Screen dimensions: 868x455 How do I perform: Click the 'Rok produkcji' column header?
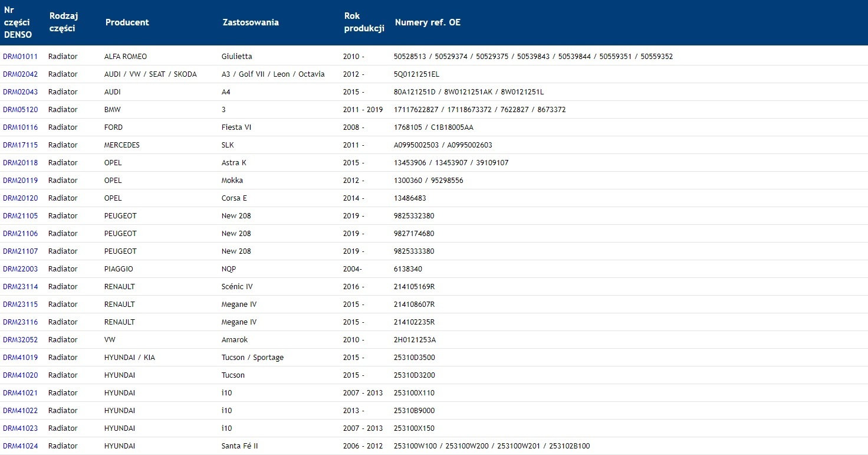tap(364, 22)
